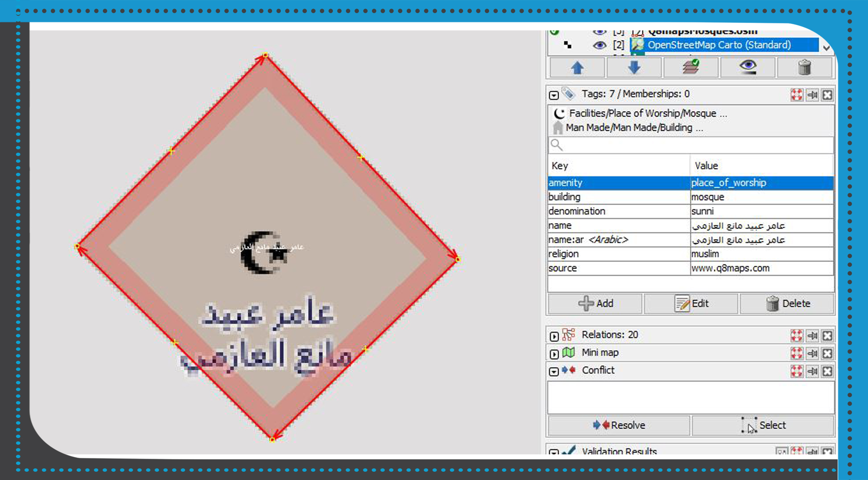868x480 pixels.
Task: Select the name:ar Arabic key row
Action: point(618,240)
